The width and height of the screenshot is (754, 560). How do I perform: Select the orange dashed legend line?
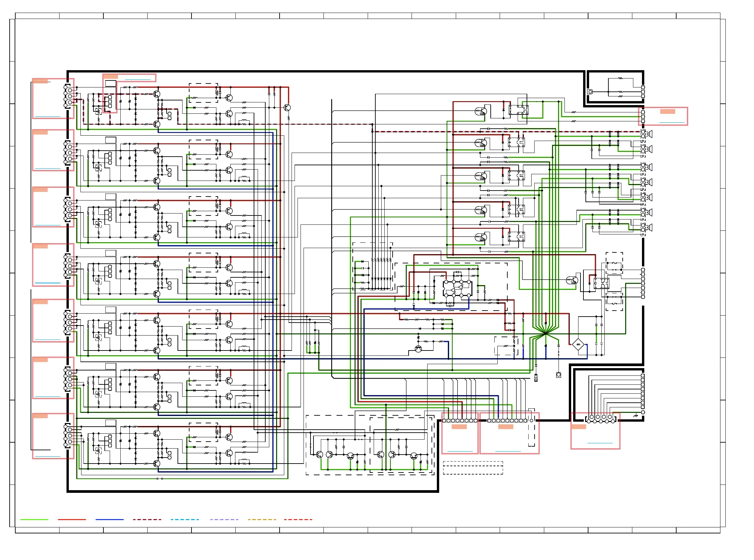pyautogui.click(x=262, y=519)
